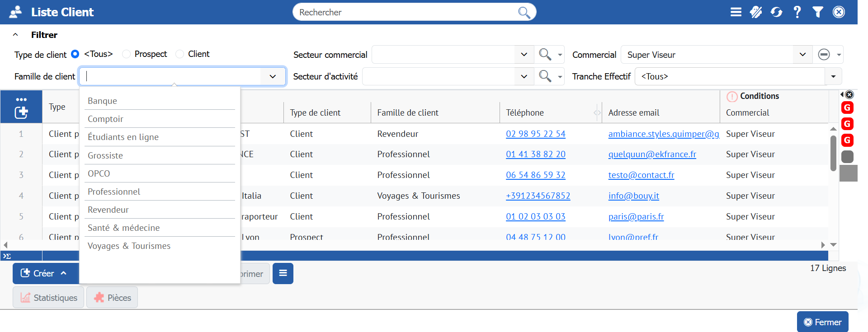This screenshot has height=332, width=868.
Task: Choose Grossiste from the family list
Action: 105,155
